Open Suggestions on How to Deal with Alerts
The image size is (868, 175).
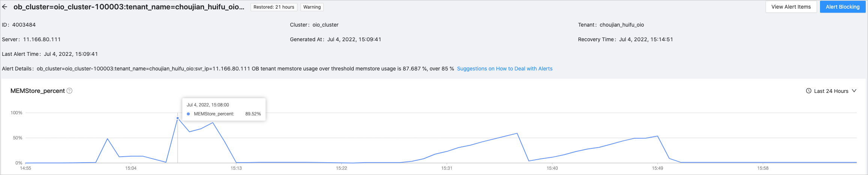[x=505, y=69]
